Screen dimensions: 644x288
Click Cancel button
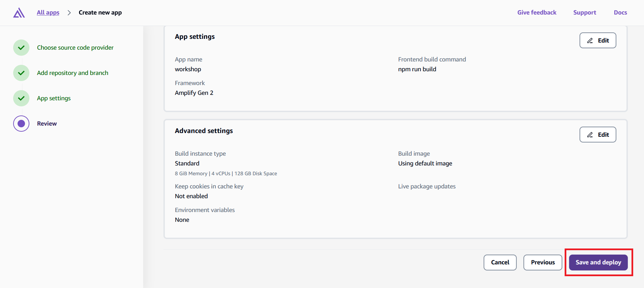(500, 262)
